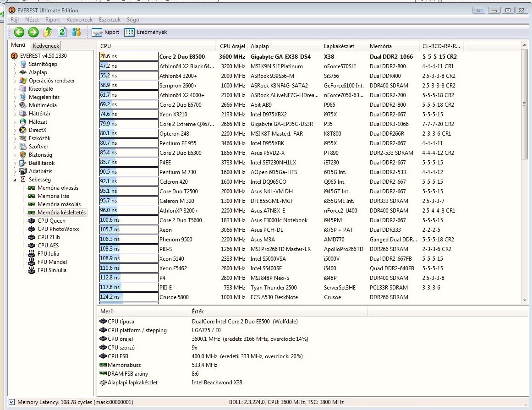Select the Eszközök devices icon
Image resolution: width=532 pixels, height=410 pixels.
23,138
